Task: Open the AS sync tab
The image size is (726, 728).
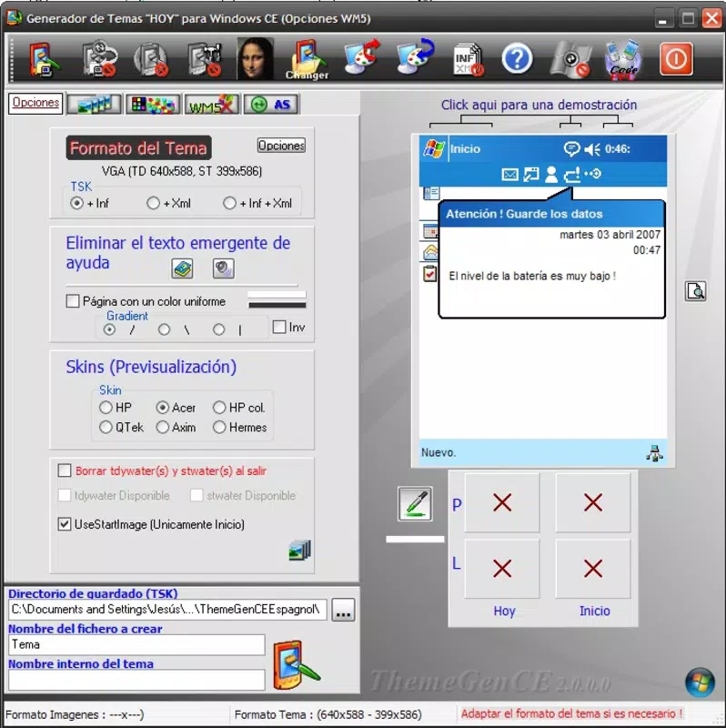Action: [271, 104]
